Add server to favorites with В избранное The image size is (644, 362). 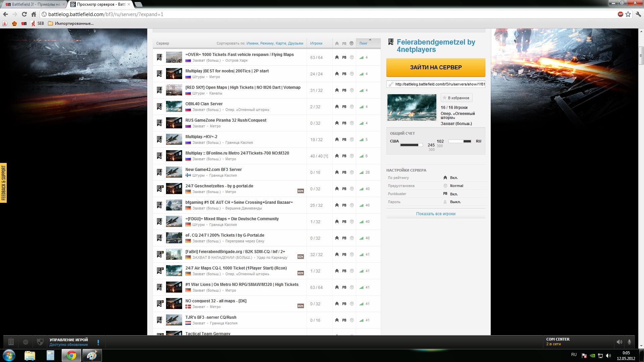(457, 98)
